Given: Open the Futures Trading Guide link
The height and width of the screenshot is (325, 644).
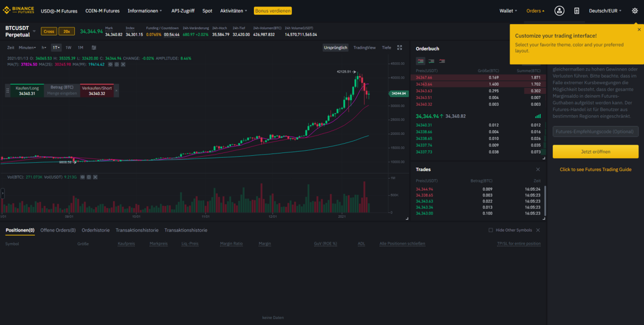Looking at the screenshot, I should (595, 169).
